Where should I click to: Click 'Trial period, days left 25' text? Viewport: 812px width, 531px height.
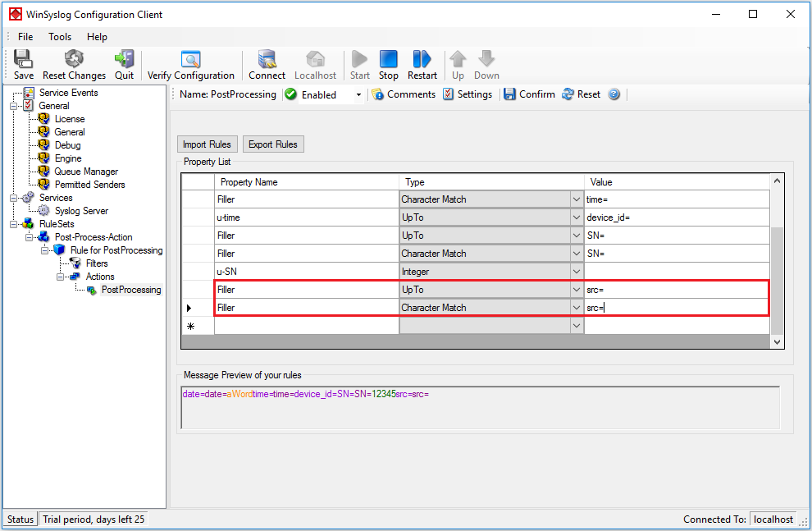coord(94,519)
